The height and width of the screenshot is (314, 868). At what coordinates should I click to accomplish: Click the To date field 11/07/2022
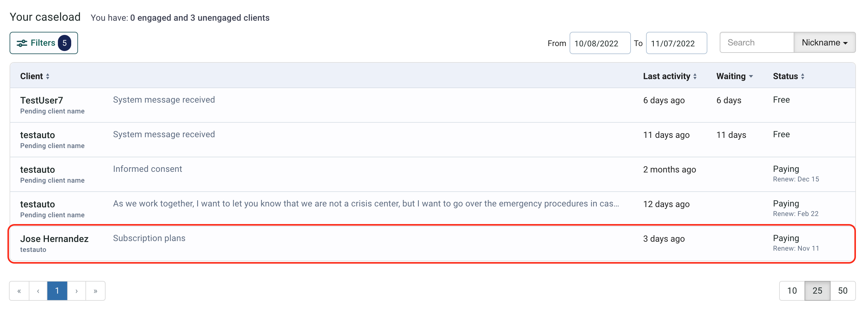click(x=676, y=43)
